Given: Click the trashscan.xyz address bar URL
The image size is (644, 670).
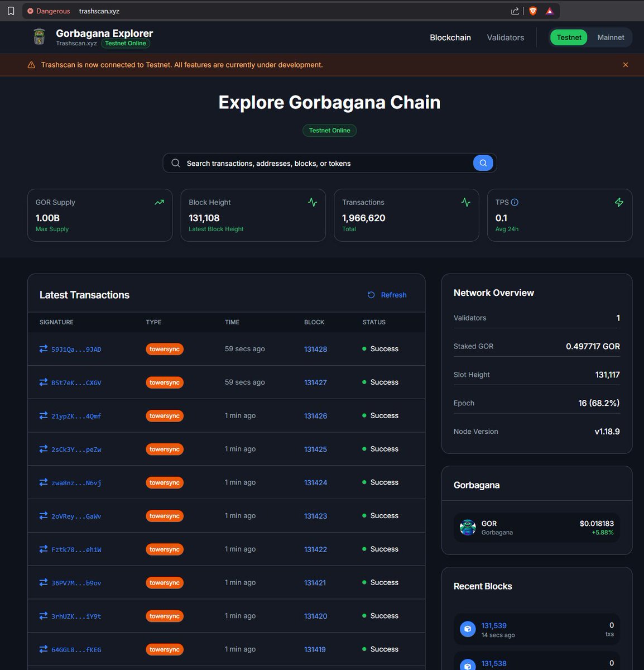Looking at the screenshot, I should pyautogui.click(x=99, y=11).
